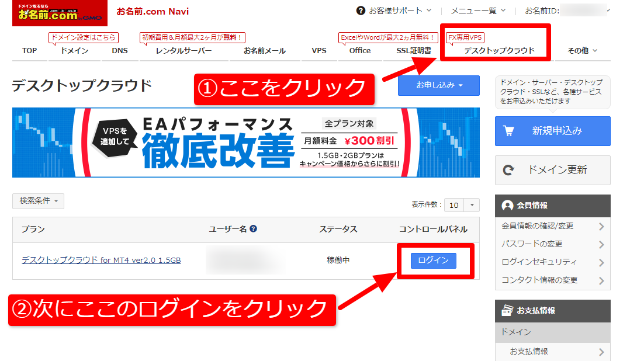Go to the レンタルサーバー tab

[x=183, y=51]
